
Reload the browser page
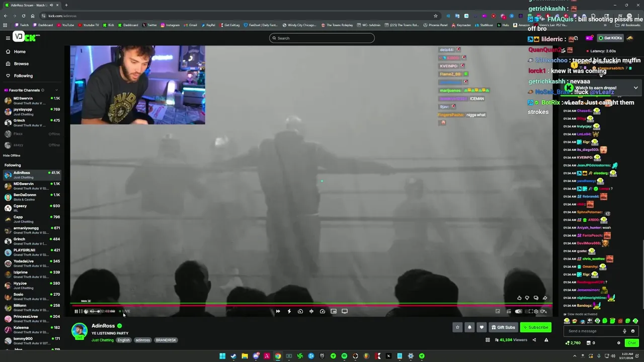(23, 16)
